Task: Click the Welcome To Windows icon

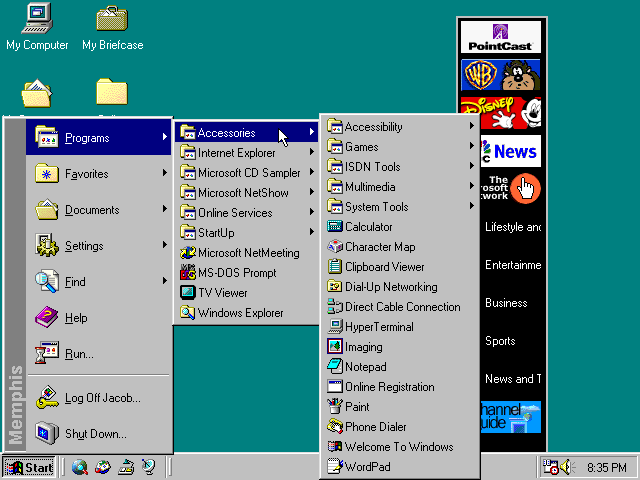Action: click(335, 447)
